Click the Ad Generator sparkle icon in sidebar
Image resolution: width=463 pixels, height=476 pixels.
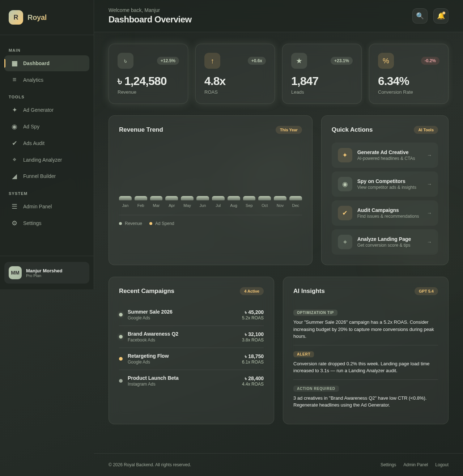[x=14, y=110]
